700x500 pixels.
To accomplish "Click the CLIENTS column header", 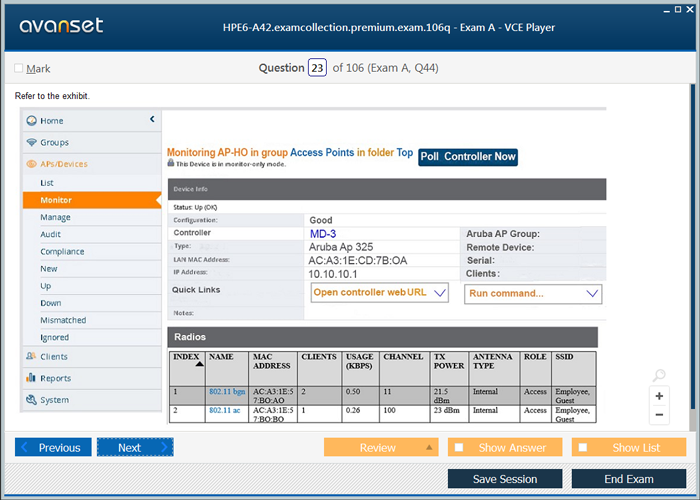I will pyautogui.click(x=320, y=369).
